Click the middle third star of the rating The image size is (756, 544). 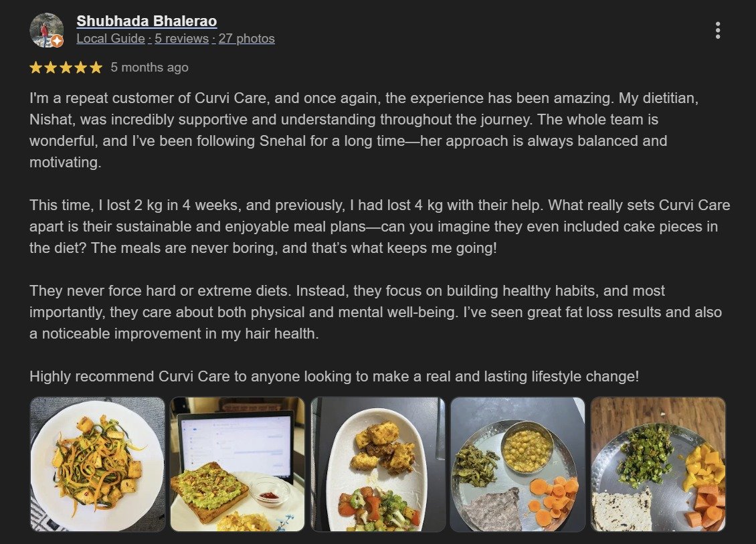click(66, 68)
